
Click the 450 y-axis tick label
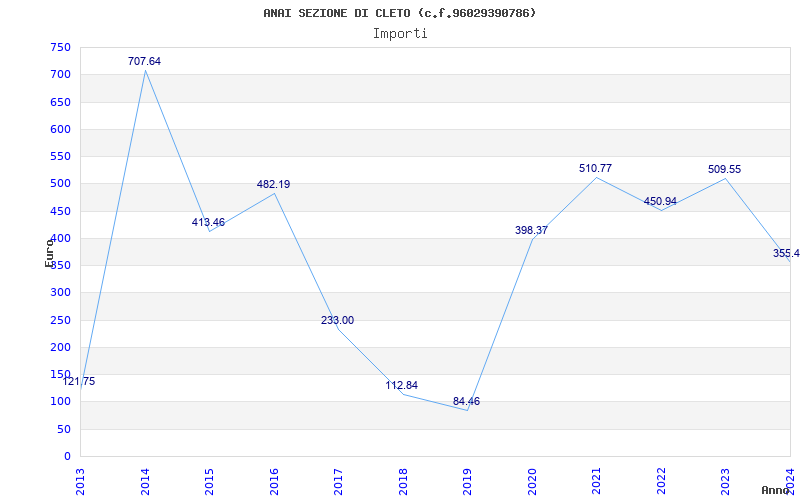coord(60,211)
